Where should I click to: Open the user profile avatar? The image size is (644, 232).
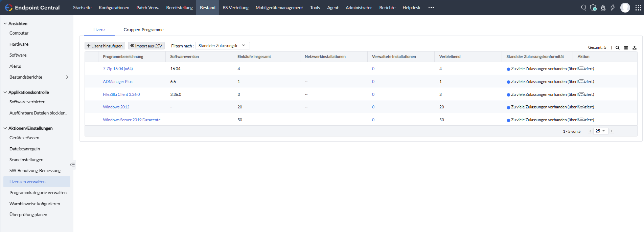[625, 7]
